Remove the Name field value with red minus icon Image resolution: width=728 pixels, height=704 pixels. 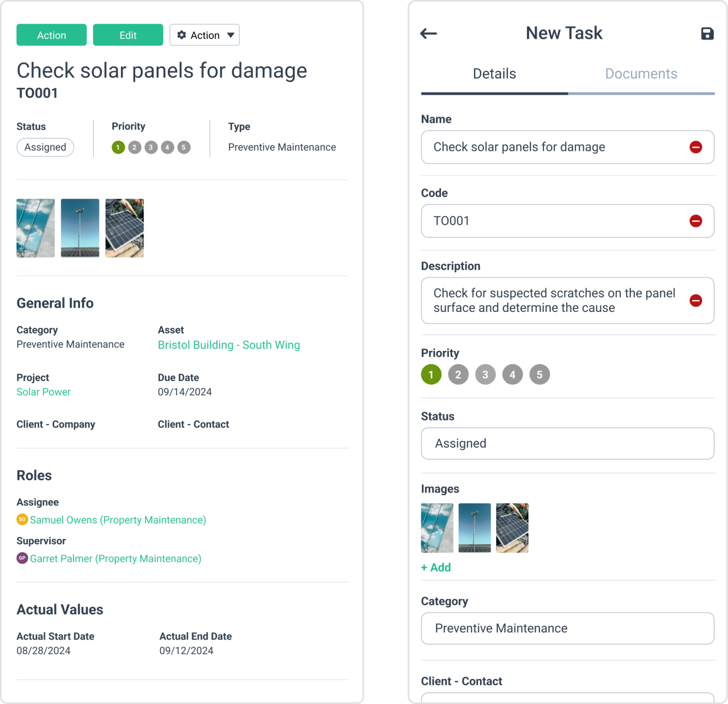click(696, 147)
